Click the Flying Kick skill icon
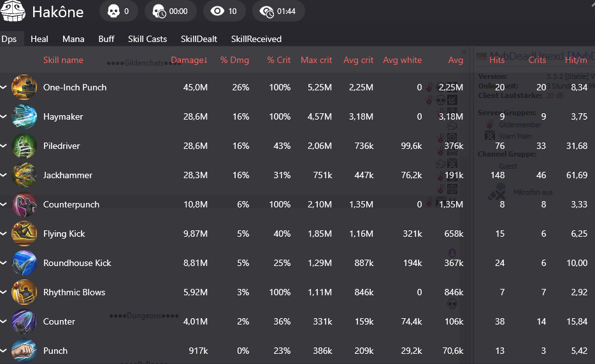This screenshot has width=595, height=364. [x=24, y=234]
